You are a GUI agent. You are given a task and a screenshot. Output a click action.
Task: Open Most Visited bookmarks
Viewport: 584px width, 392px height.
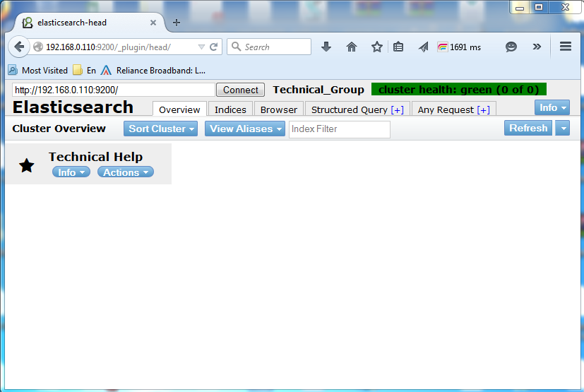tap(38, 71)
